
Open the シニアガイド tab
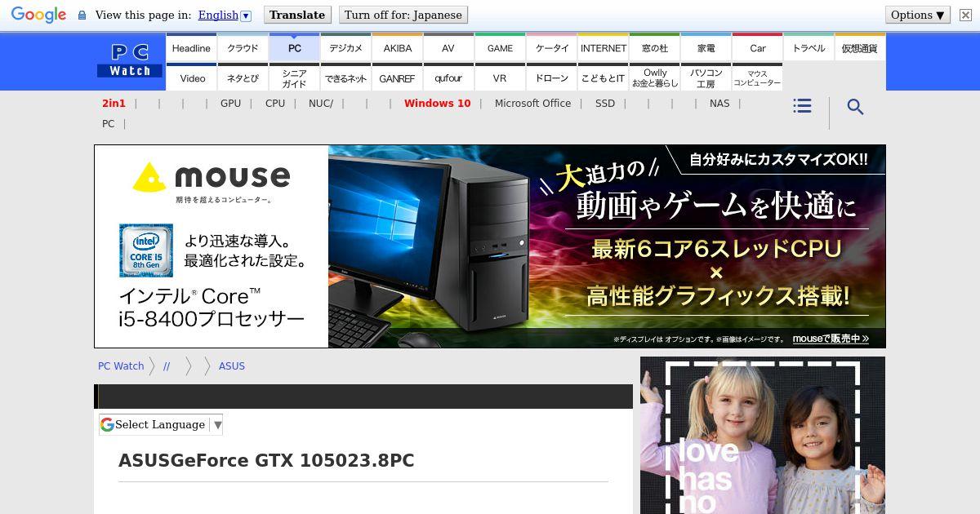pyautogui.click(x=294, y=78)
